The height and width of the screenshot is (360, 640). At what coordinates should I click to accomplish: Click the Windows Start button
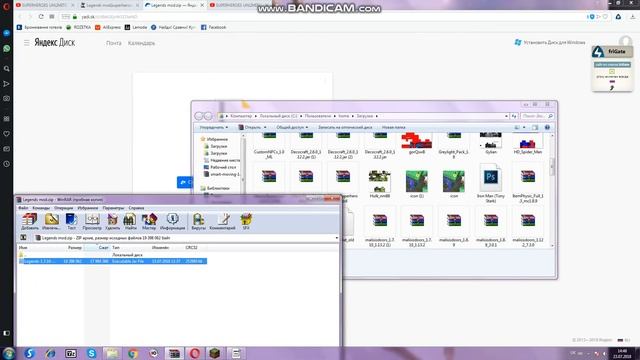[9, 353]
